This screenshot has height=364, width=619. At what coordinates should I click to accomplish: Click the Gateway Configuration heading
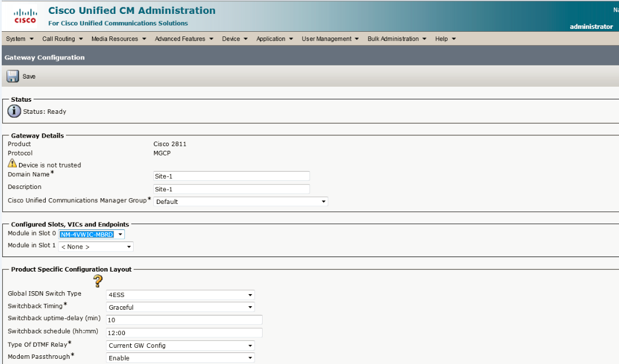click(x=45, y=58)
